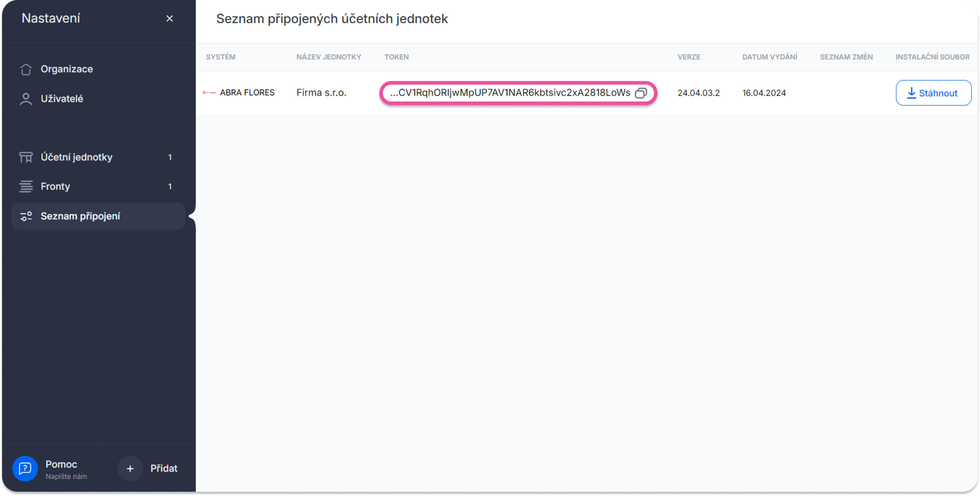Click the ABRA FLORES logo icon
This screenshot has width=980, height=496.
coord(209,93)
